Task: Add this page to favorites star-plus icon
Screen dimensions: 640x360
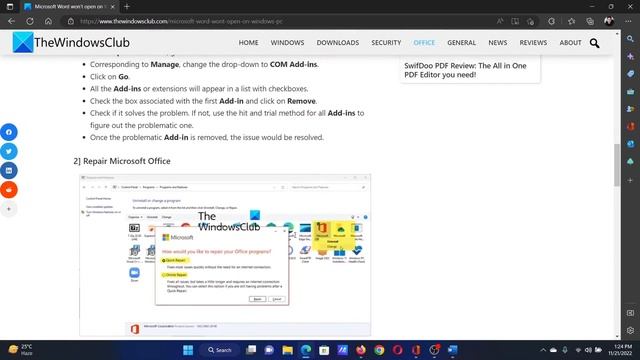Action: [x=531, y=21]
